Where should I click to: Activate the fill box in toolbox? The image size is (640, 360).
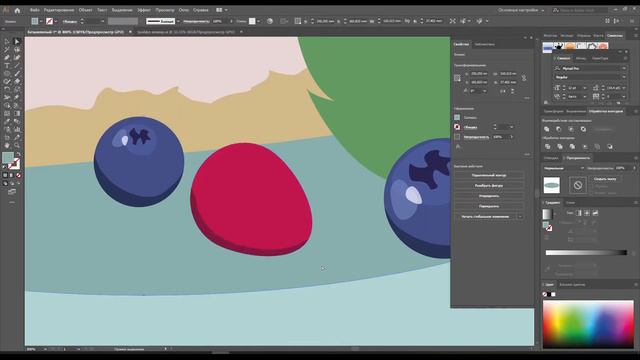click(x=8, y=158)
